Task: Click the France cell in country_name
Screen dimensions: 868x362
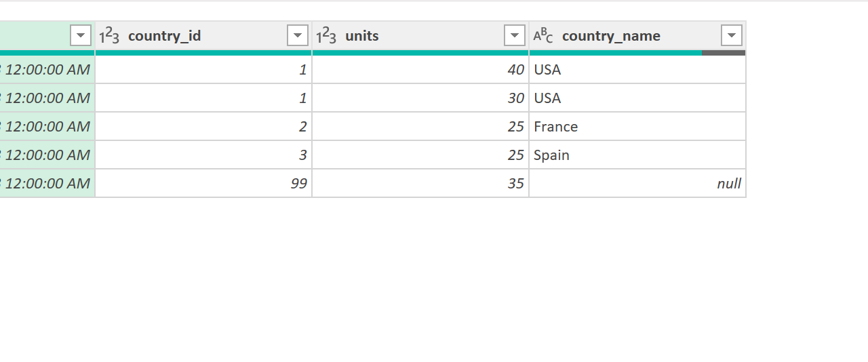Action: (x=556, y=127)
